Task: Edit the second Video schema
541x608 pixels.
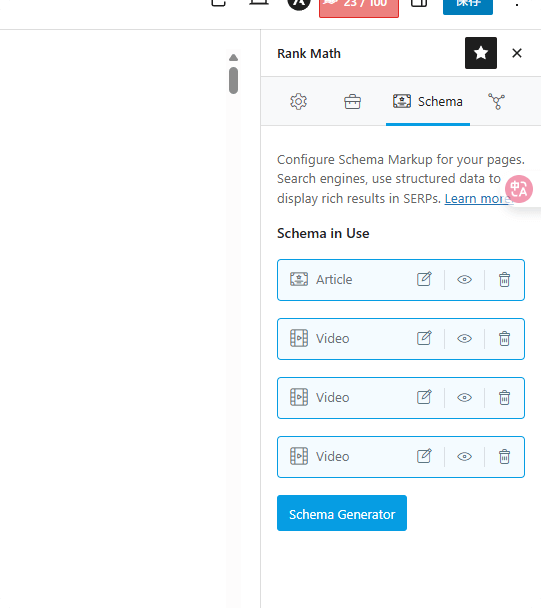Action: pyautogui.click(x=424, y=397)
